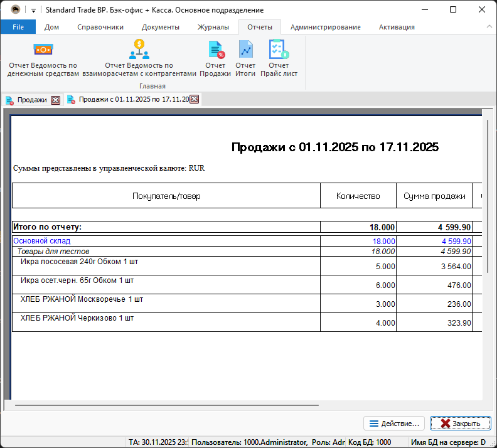Click the Основной склад link
The width and height of the screenshot is (497, 448).
point(42,241)
